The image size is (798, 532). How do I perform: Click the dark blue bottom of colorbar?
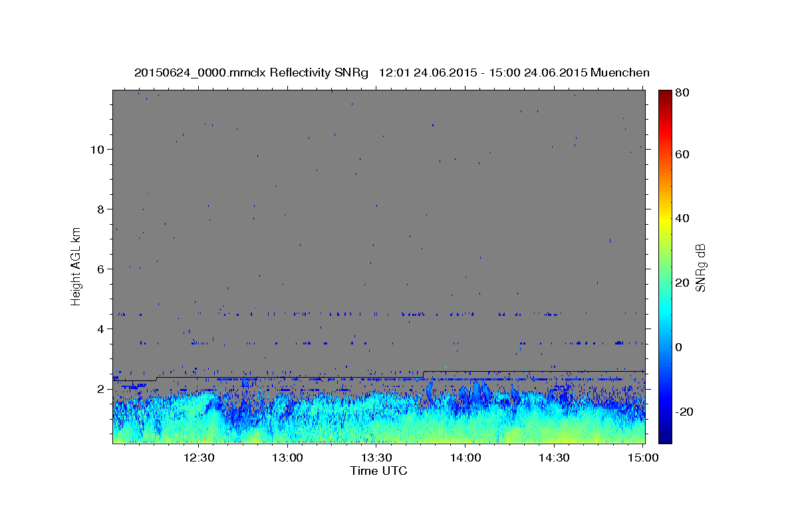665,438
